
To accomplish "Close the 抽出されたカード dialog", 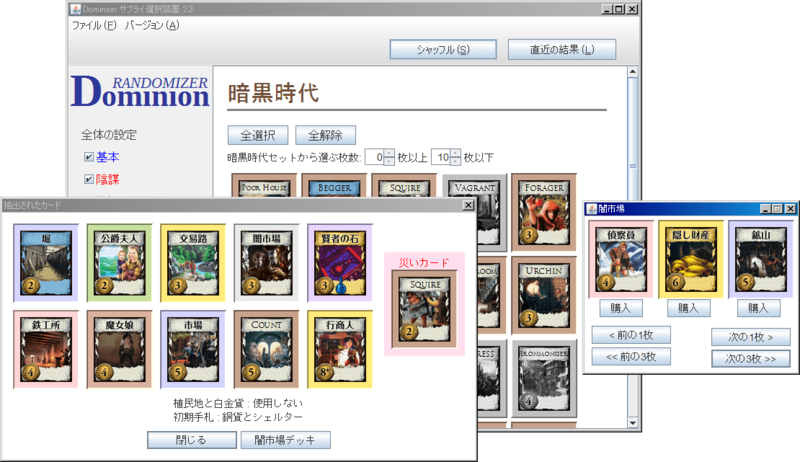I will point(468,205).
